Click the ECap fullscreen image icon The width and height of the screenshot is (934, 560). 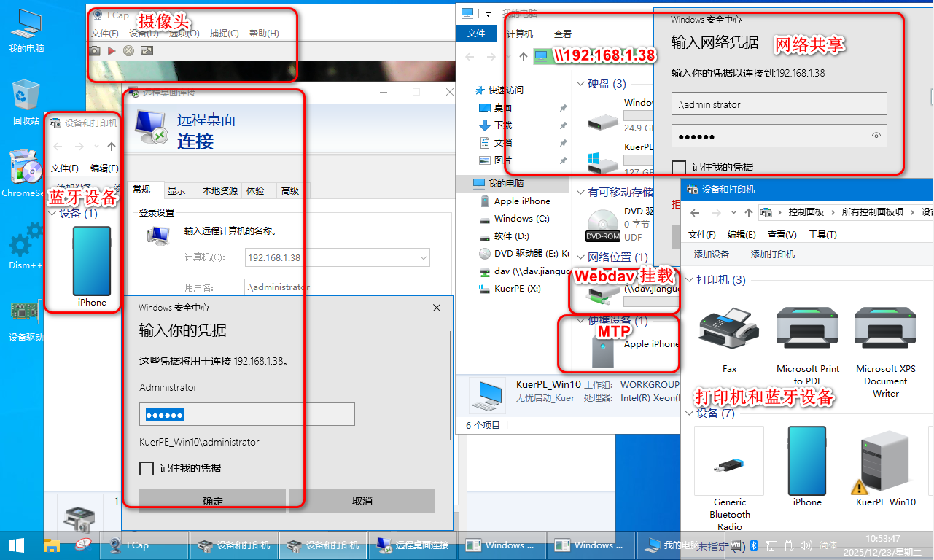(147, 50)
